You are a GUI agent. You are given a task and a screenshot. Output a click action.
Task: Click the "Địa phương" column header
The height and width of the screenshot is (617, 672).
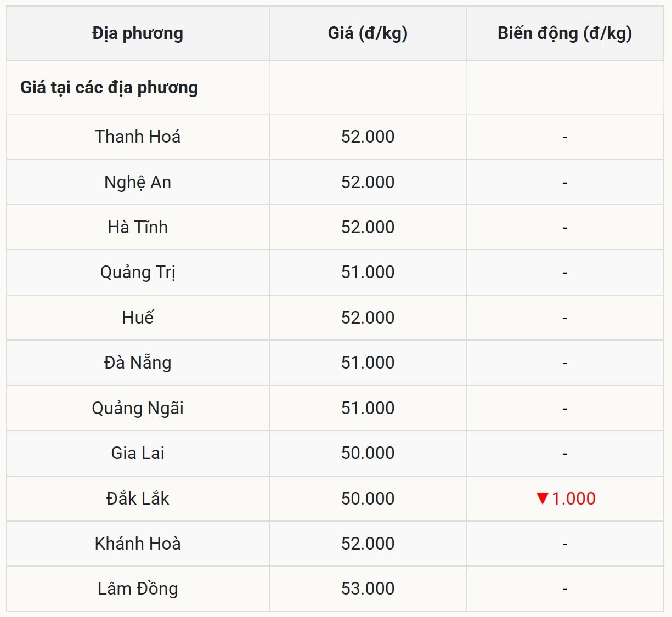pyautogui.click(x=138, y=33)
